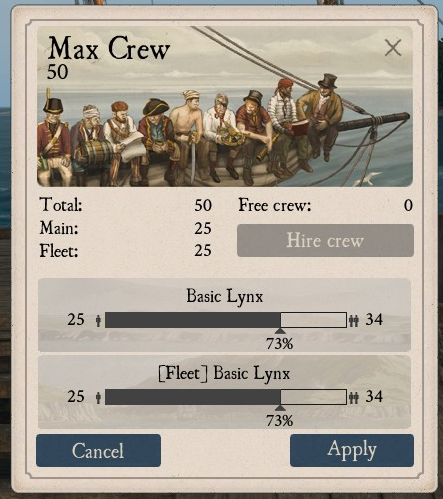Click the Max Crew title heading
443x499 pixels.
[109, 49]
